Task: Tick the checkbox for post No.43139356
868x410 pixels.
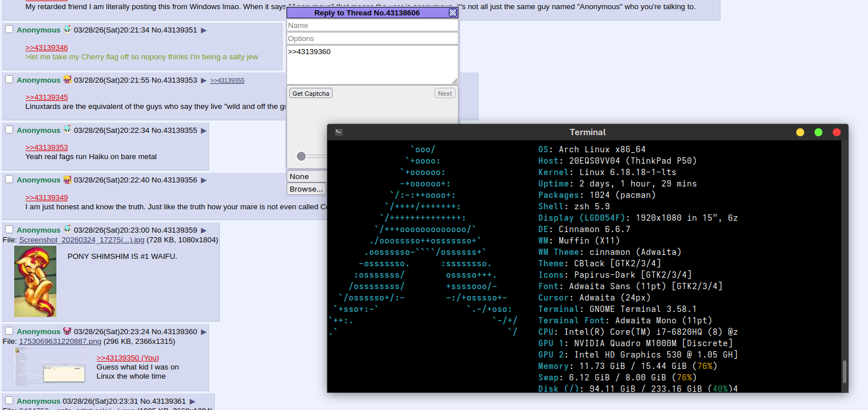Action: (x=9, y=179)
